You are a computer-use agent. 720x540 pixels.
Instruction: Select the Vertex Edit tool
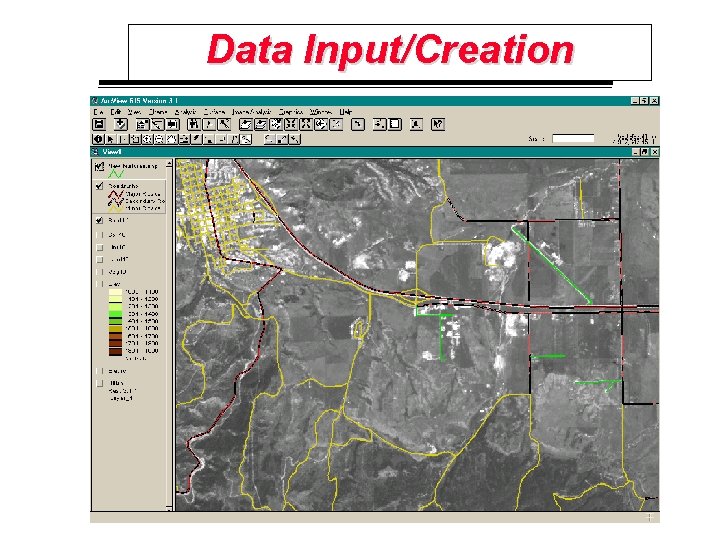point(122,139)
